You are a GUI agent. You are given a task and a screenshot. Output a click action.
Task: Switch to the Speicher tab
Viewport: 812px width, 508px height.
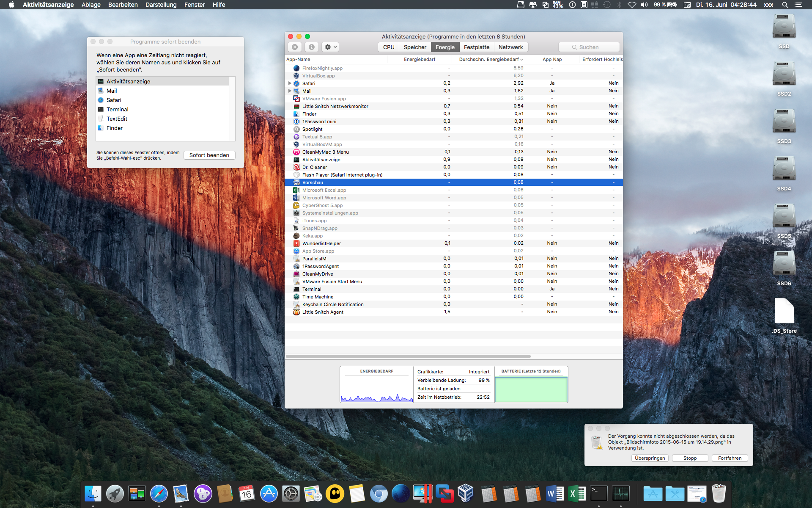click(415, 47)
